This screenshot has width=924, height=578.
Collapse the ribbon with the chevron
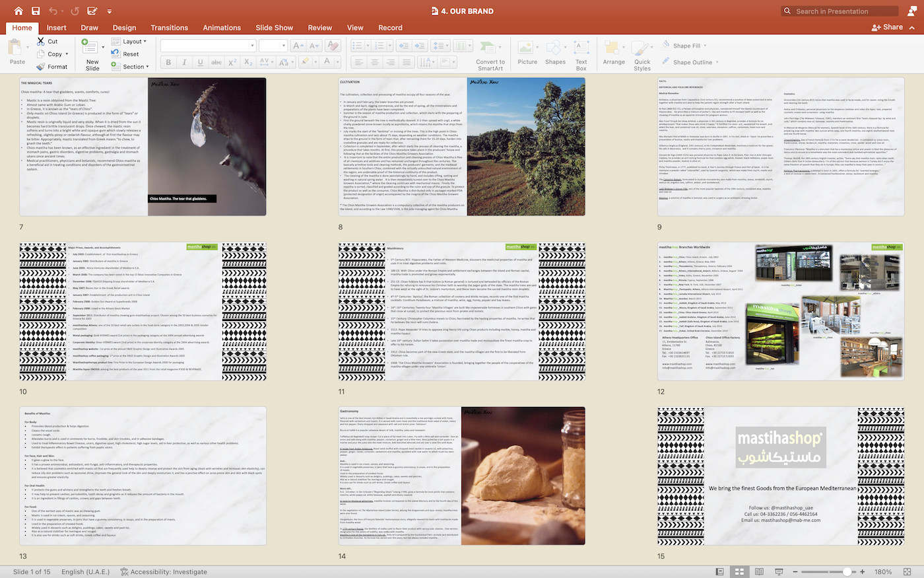point(912,28)
